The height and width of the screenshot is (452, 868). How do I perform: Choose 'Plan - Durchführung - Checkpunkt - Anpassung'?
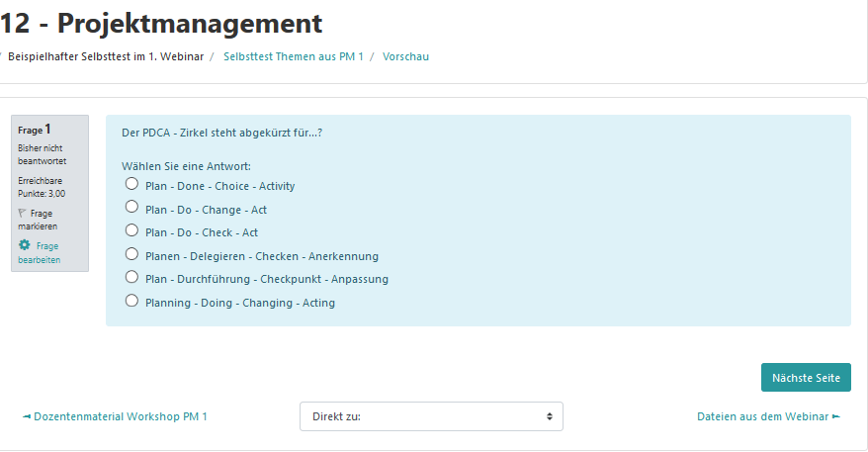pos(131,278)
